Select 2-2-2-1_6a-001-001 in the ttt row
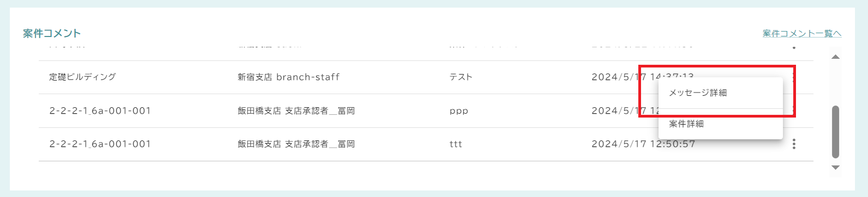868x197 pixels. point(100,144)
